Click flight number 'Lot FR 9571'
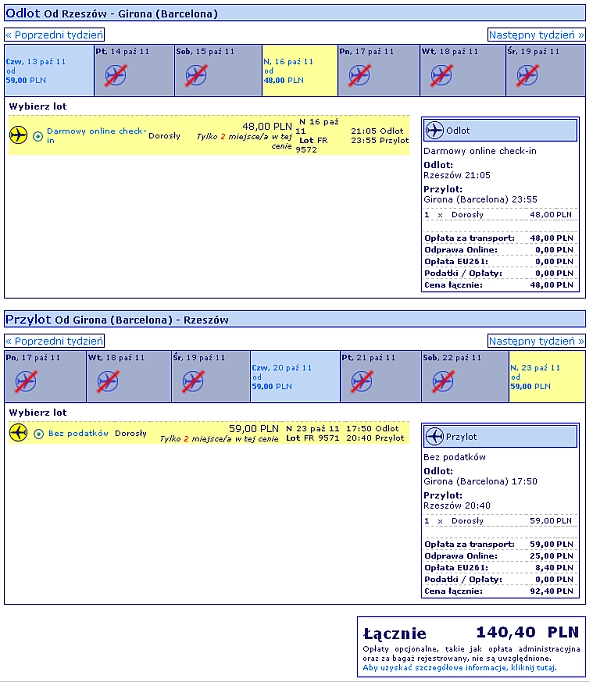The height and width of the screenshot is (682, 590). pos(312,438)
